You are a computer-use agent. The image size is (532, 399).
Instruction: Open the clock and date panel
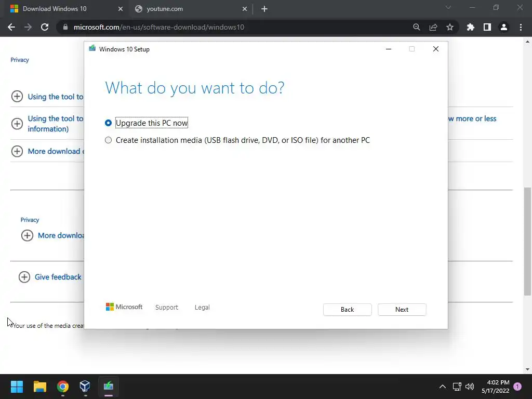click(x=495, y=387)
